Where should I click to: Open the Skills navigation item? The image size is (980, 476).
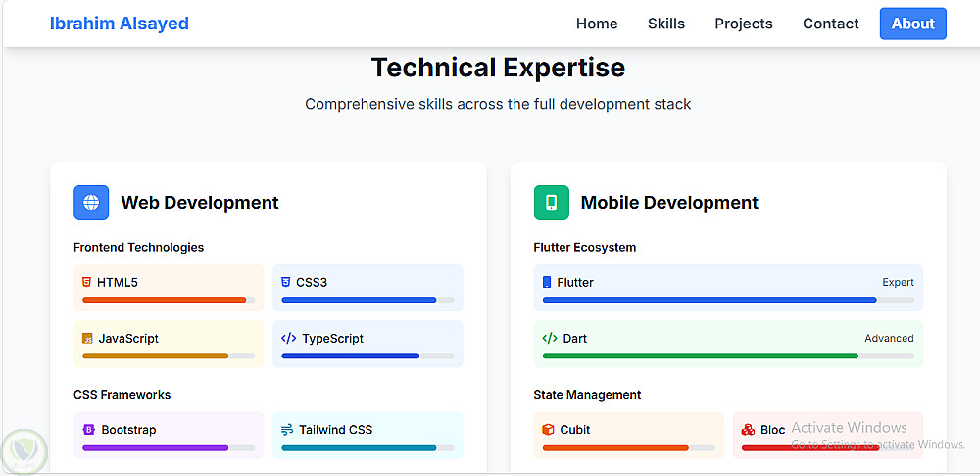666,24
